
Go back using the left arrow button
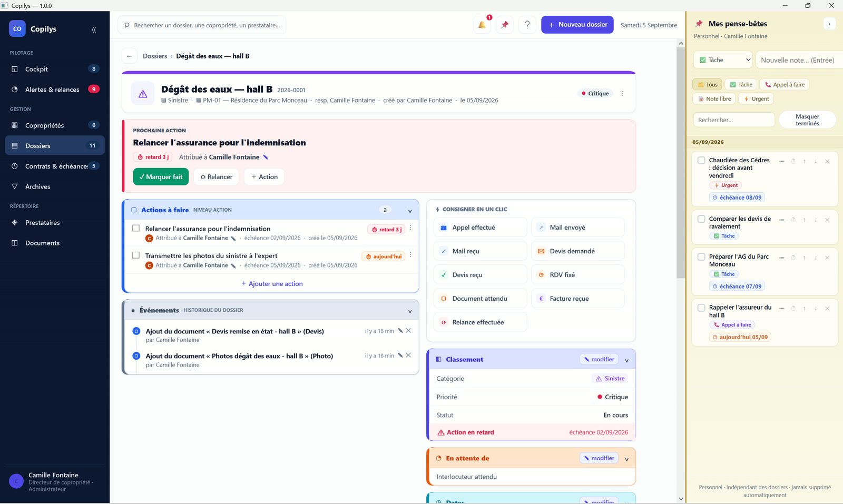click(x=130, y=56)
